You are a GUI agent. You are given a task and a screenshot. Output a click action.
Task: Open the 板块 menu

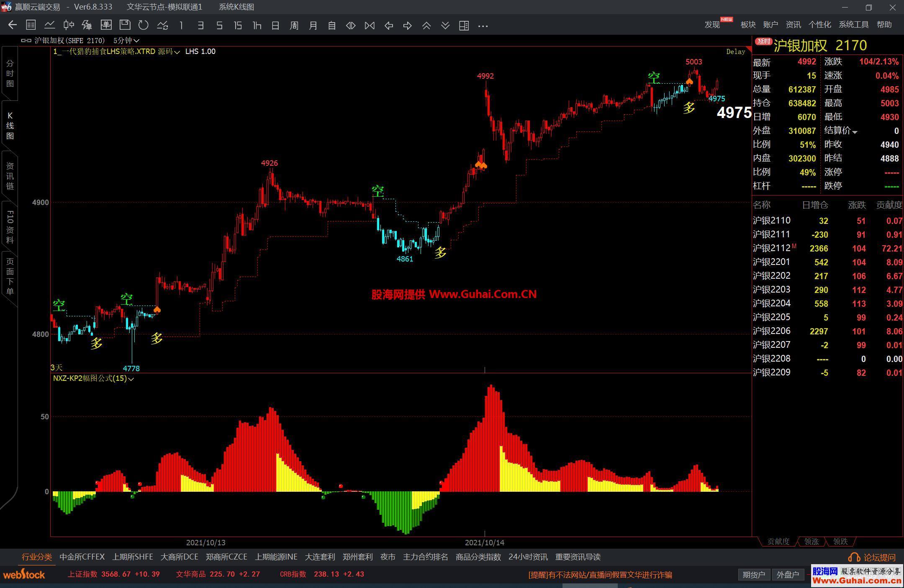click(x=748, y=25)
